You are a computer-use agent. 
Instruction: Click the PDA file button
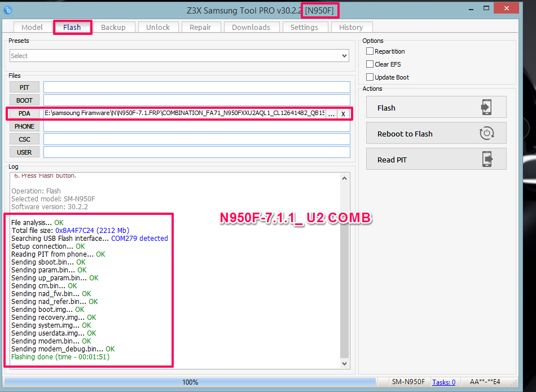click(24, 113)
